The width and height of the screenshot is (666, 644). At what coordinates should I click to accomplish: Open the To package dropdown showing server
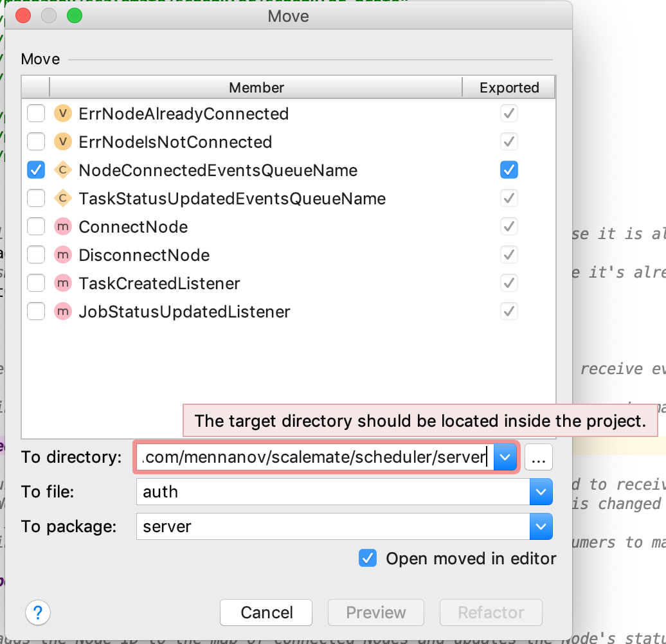[541, 526]
